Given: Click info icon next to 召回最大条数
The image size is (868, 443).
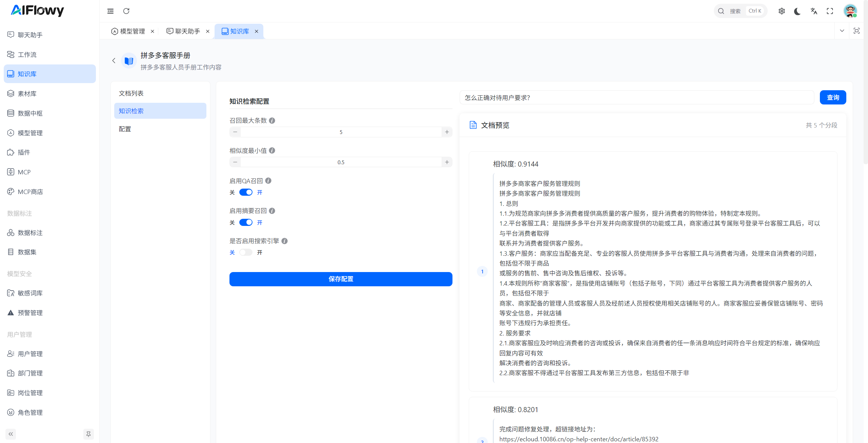Looking at the screenshot, I should [272, 120].
